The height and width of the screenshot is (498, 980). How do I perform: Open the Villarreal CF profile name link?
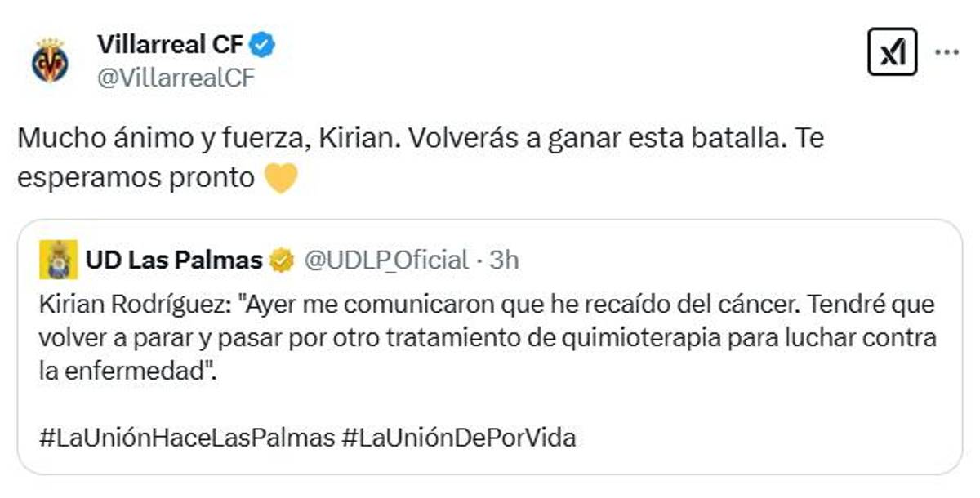(x=170, y=45)
